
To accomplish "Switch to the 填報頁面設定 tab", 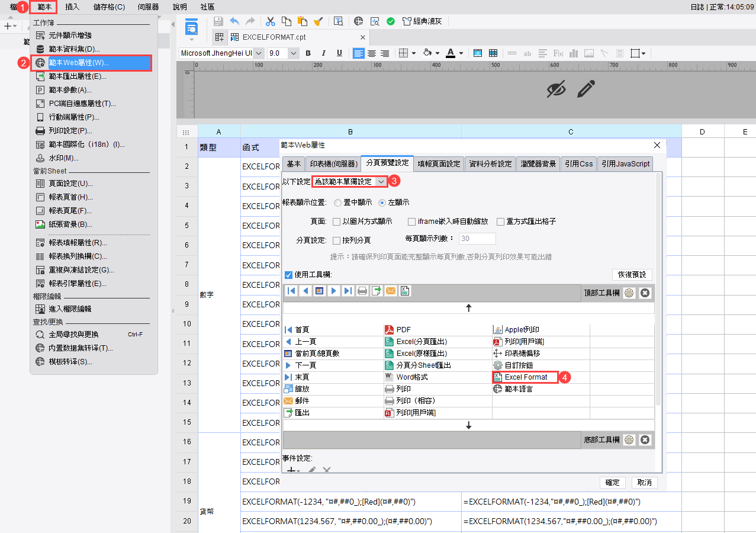I will (x=439, y=164).
